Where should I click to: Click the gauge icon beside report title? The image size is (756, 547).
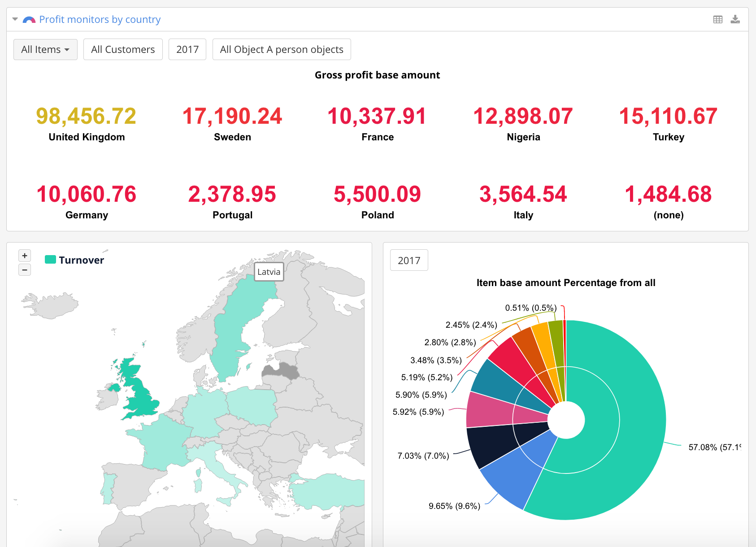click(29, 20)
